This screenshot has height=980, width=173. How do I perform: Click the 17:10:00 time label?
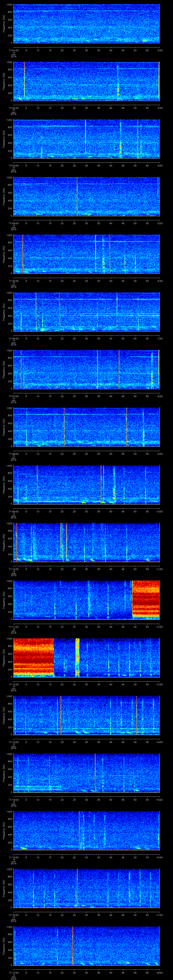[x=13, y=569]
